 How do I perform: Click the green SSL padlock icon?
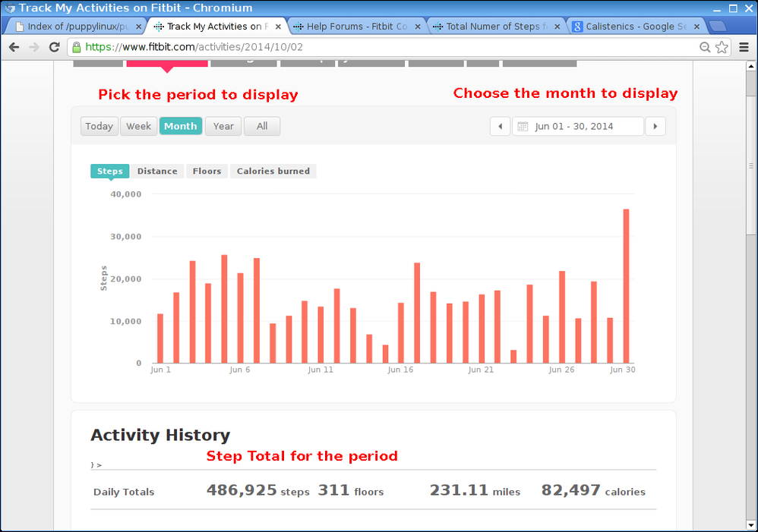[x=77, y=47]
